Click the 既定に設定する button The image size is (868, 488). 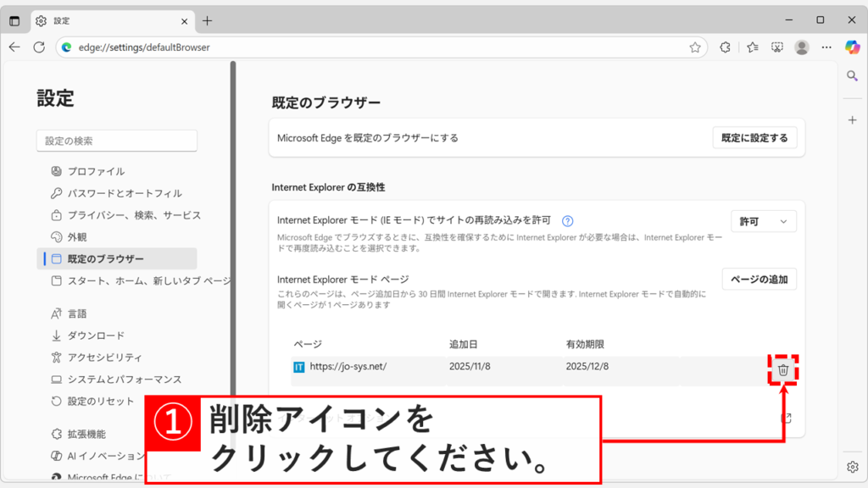pos(754,136)
